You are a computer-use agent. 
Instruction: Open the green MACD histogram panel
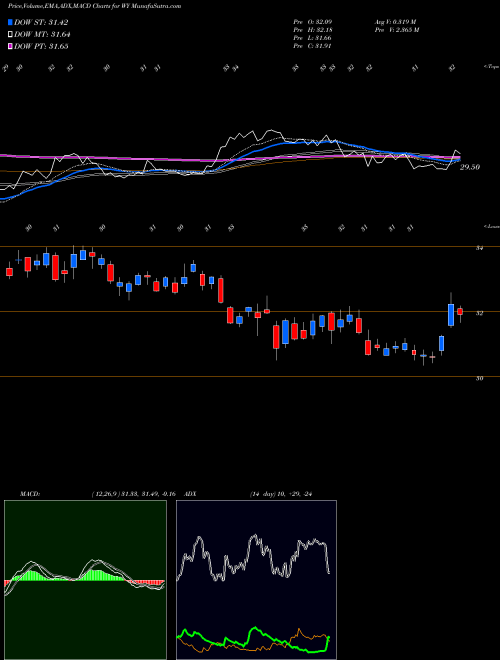pyautogui.click(x=85, y=580)
